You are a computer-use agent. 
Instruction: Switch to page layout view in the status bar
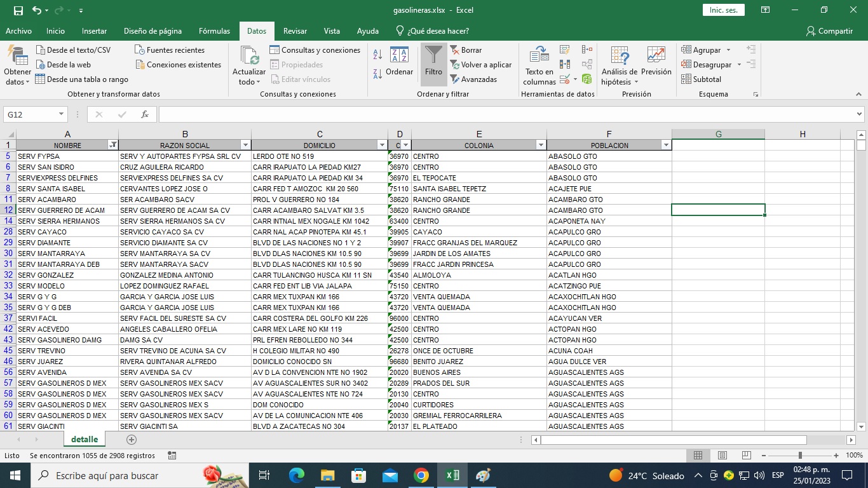click(722, 456)
